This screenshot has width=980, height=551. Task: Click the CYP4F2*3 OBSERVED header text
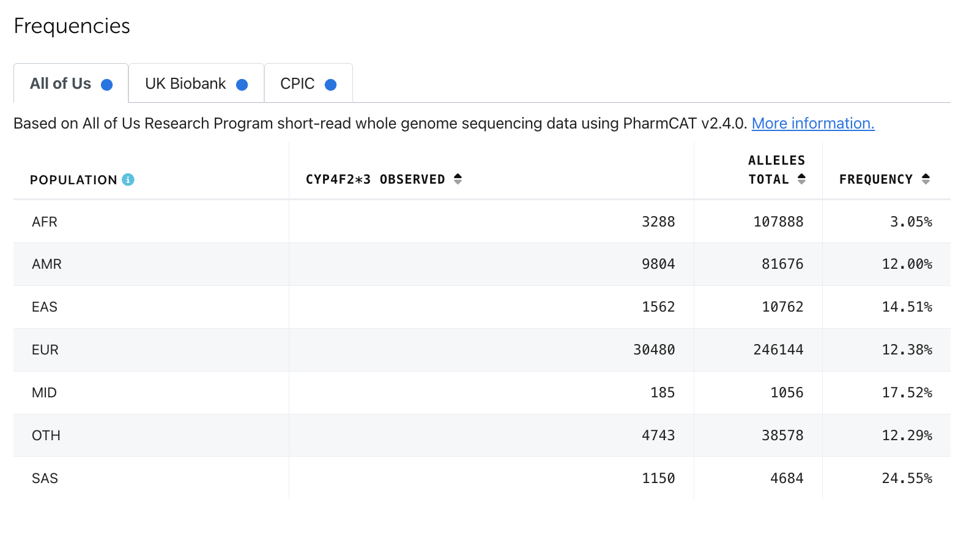coord(375,179)
